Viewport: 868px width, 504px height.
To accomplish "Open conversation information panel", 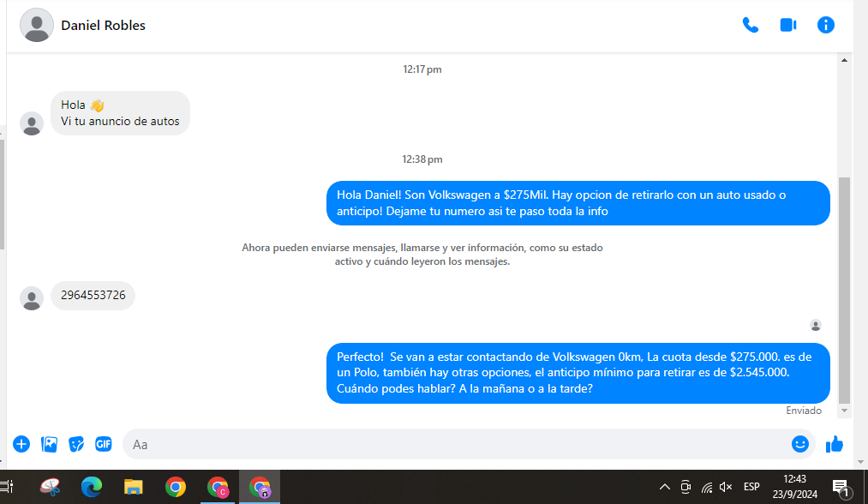I will pos(825,25).
